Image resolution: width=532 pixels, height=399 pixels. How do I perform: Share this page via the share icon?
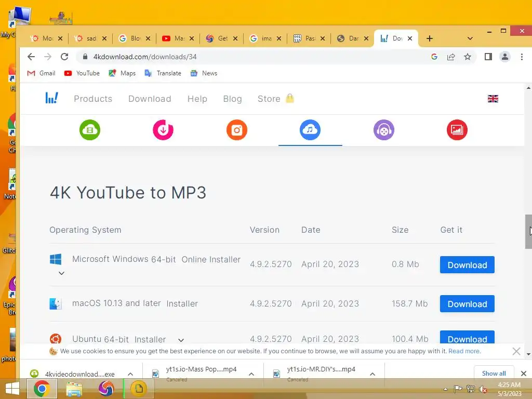point(451,57)
